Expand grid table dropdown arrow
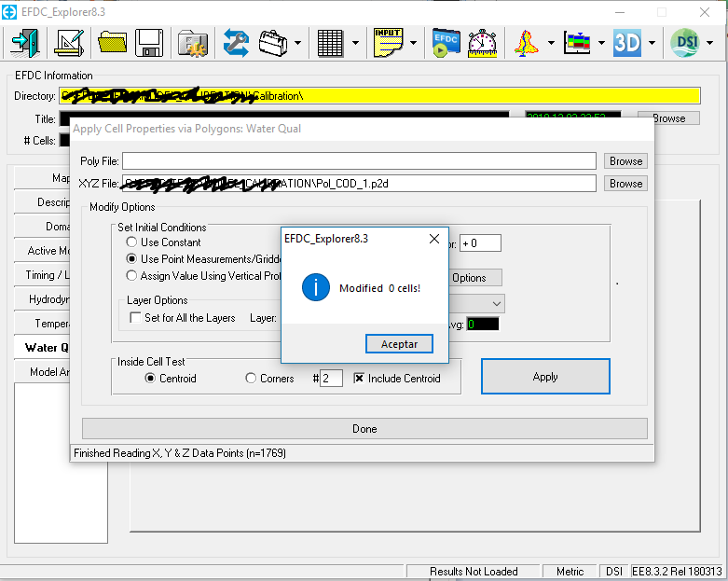Viewport: 728px width, 581px height. (355, 43)
